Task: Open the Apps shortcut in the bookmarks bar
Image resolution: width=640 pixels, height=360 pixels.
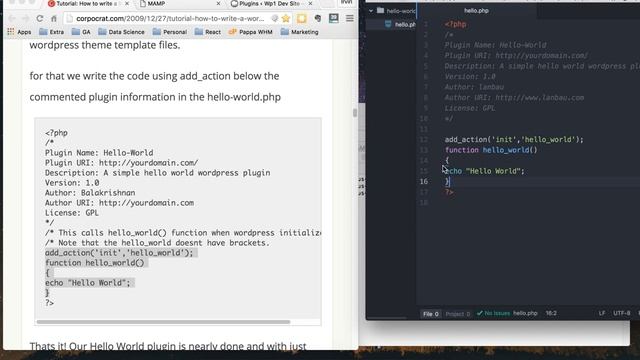Action: (19, 32)
